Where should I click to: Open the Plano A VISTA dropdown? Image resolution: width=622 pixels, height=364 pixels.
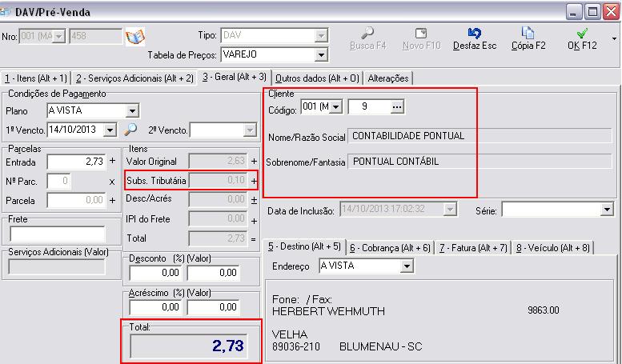click(132, 110)
